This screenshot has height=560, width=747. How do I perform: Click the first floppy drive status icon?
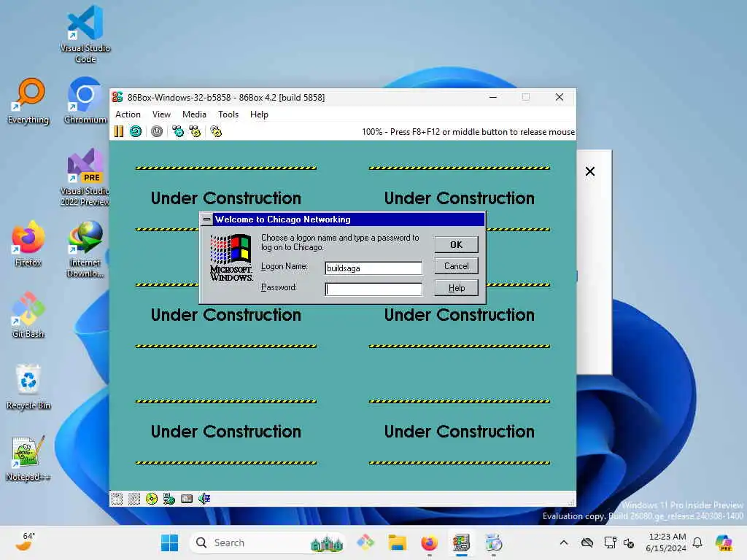coord(117,499)
